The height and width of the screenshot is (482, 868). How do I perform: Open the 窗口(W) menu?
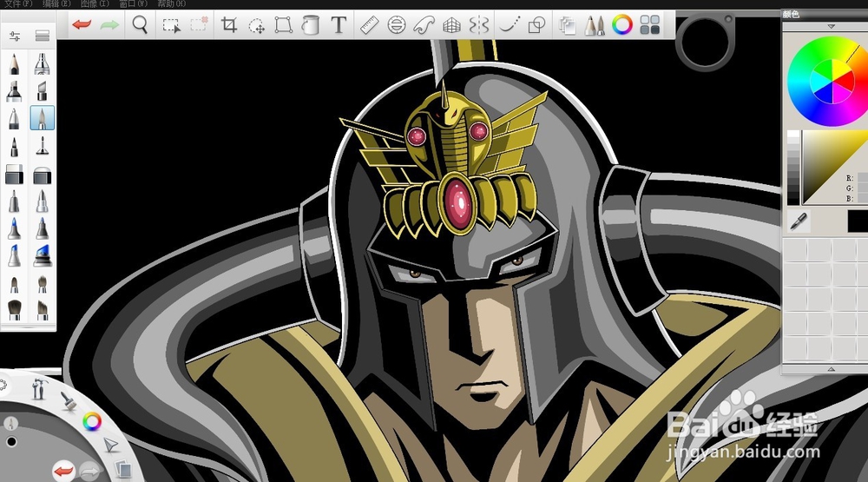[x=134, y=3]
